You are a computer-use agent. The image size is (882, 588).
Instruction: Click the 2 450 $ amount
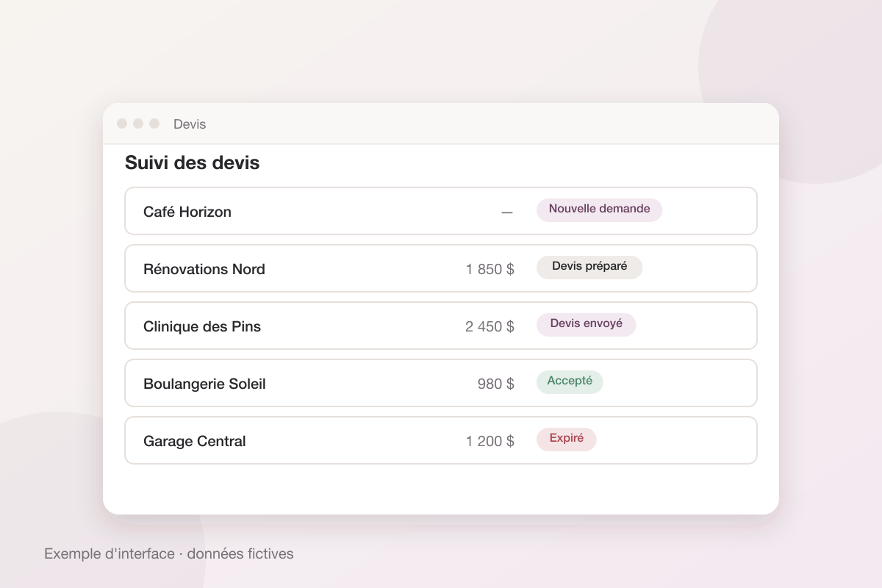click(490, 326)
